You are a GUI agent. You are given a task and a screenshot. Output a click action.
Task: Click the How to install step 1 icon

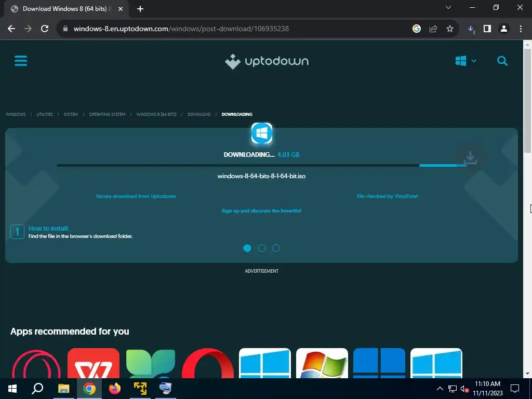coord(17,232)
